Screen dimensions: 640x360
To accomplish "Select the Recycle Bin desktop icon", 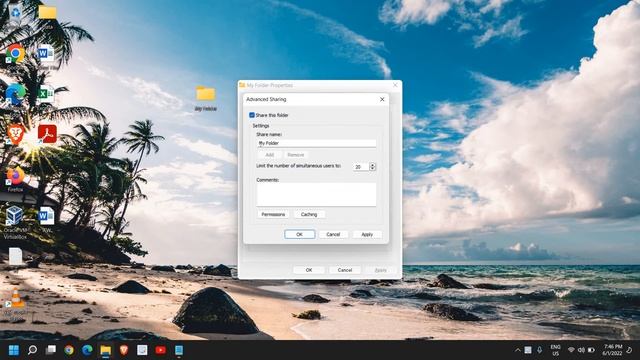I will 15,14.
